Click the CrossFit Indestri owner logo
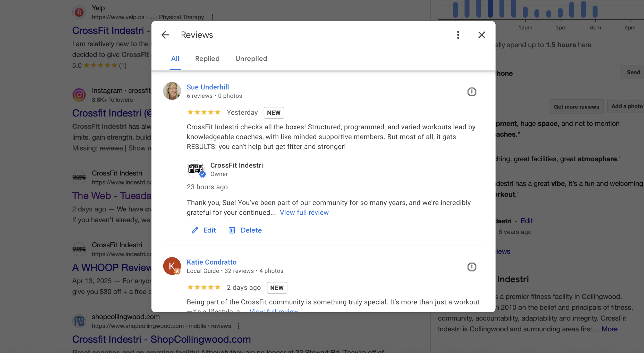Screen dimensions: 644x353 click(196, 169)
